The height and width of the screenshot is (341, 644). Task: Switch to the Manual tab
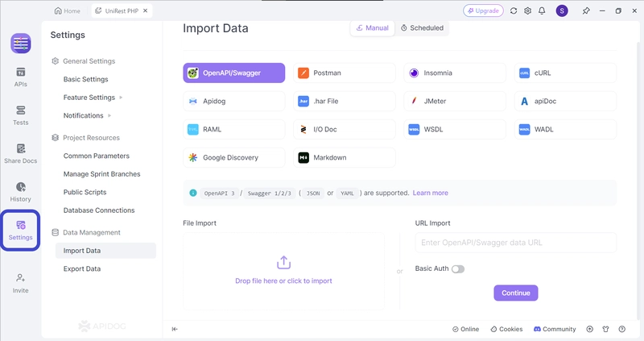(x=372, y=28)
